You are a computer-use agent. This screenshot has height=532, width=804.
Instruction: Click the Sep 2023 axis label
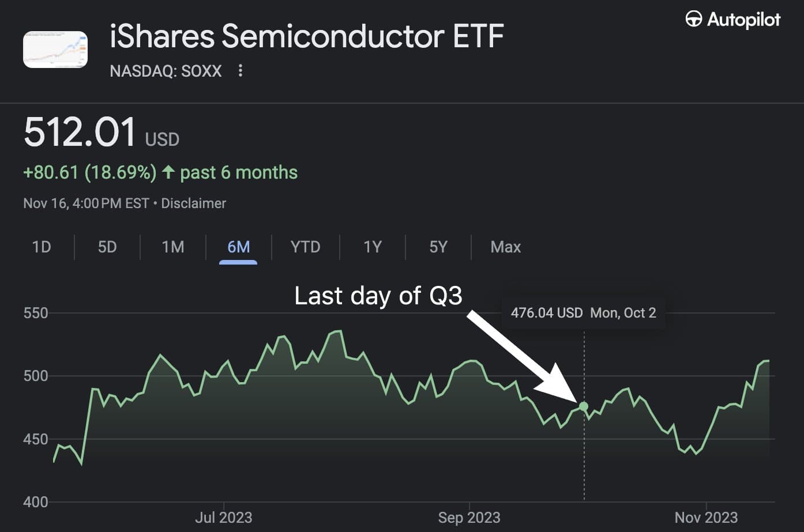pyautogui.click(x=469, y=517)
